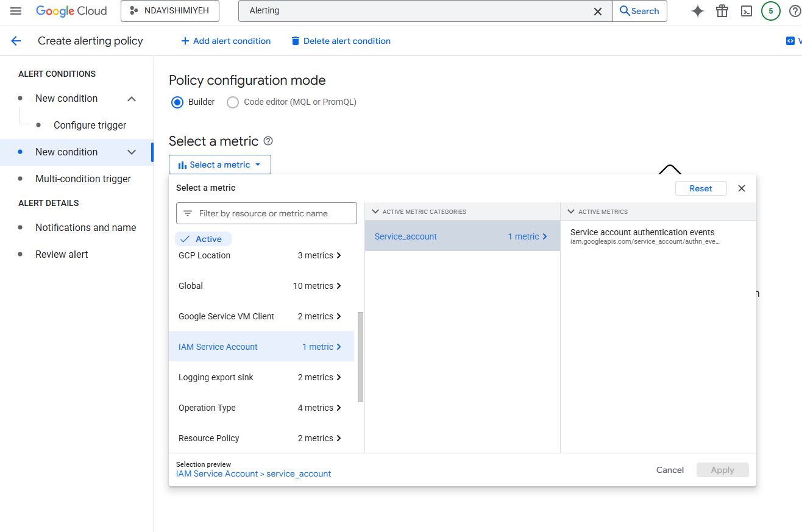Select the Builder radio button

pos(177,102)
